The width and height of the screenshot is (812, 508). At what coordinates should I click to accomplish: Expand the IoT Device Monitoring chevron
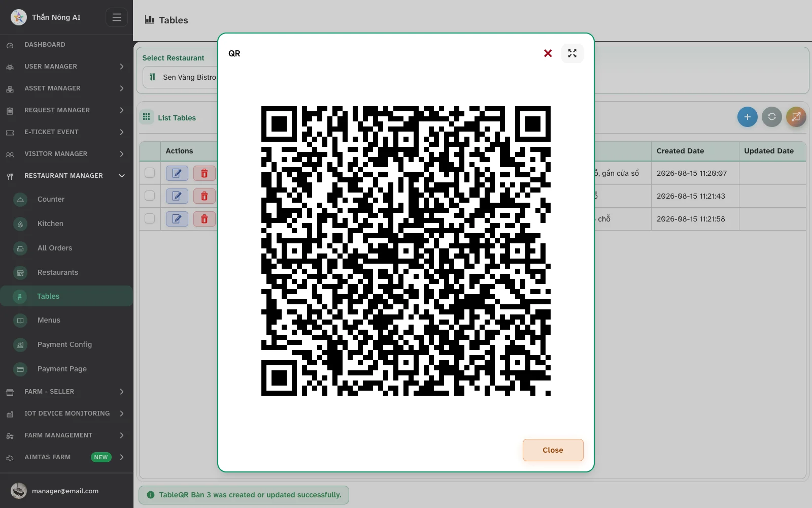122,414
